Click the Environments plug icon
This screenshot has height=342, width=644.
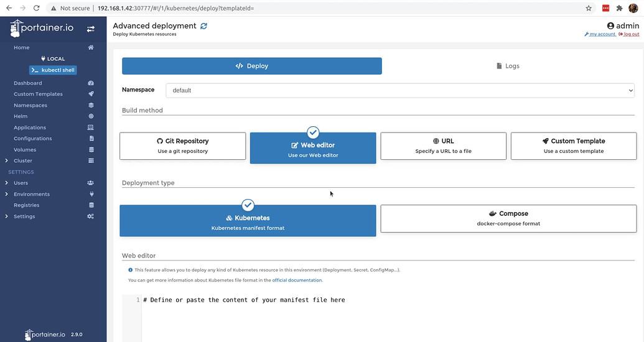pyautogui.click(x=91, y=194)
